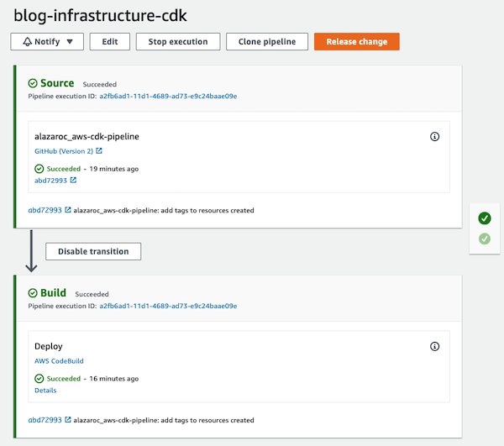Click the dark green checkmark stage indicator
This screenshot has height=446, width=504.
(485, 218)
